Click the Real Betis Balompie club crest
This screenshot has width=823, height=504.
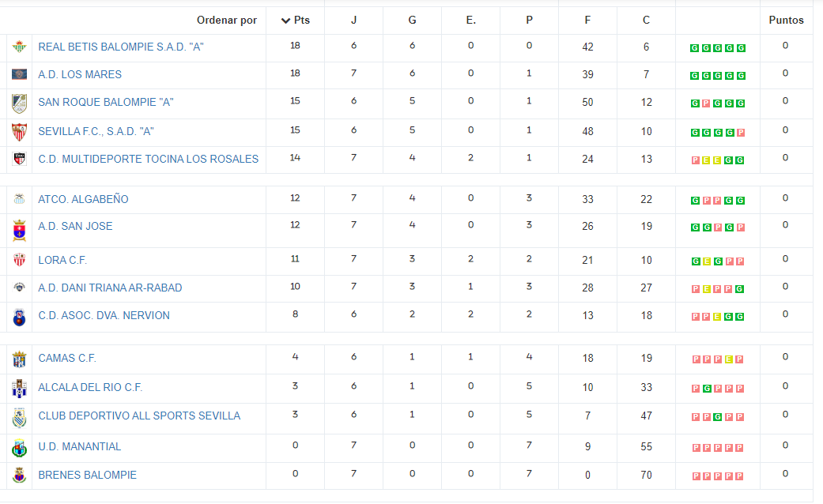20,47
